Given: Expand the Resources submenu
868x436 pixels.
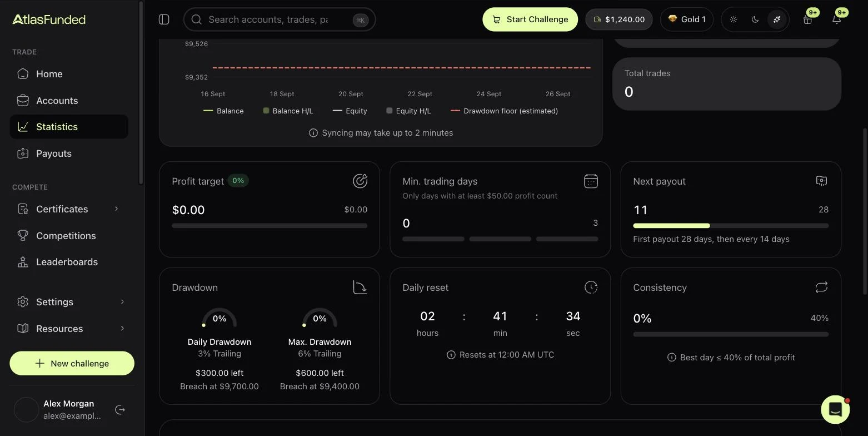Looking at the screenshot, I should [x=122, y=329].
